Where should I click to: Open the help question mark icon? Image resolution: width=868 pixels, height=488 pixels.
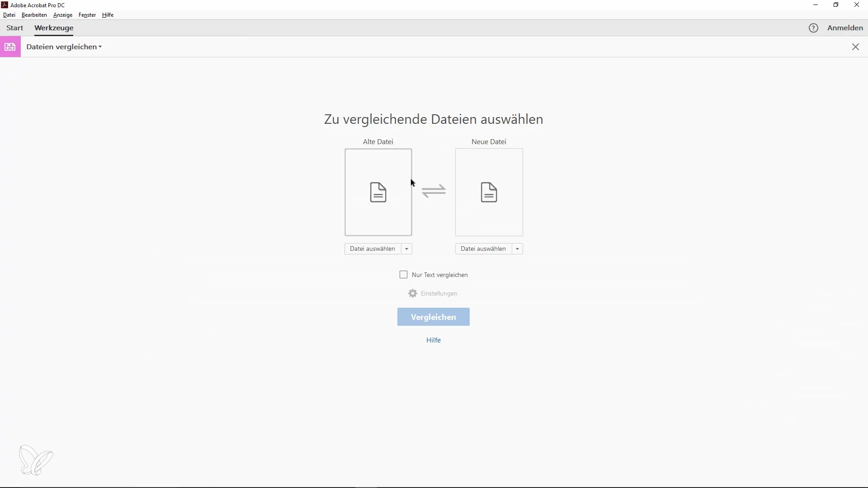pyautogui.click(x=813, y=28)
